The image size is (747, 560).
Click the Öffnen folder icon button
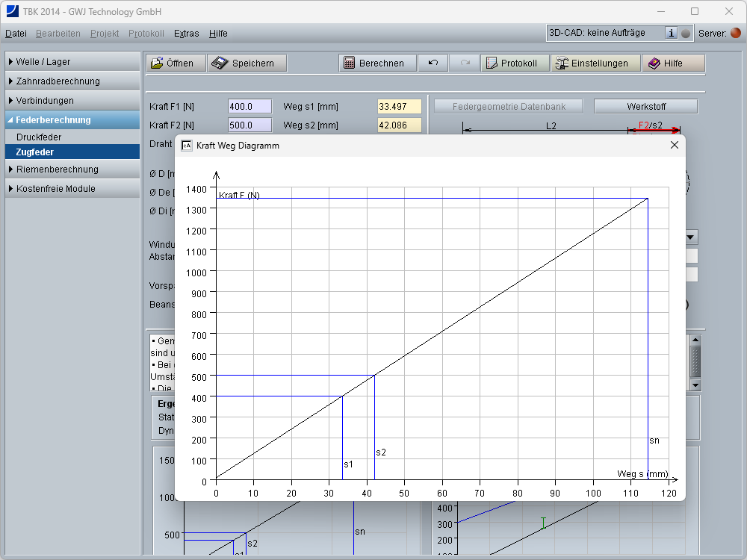click(176, 63)
